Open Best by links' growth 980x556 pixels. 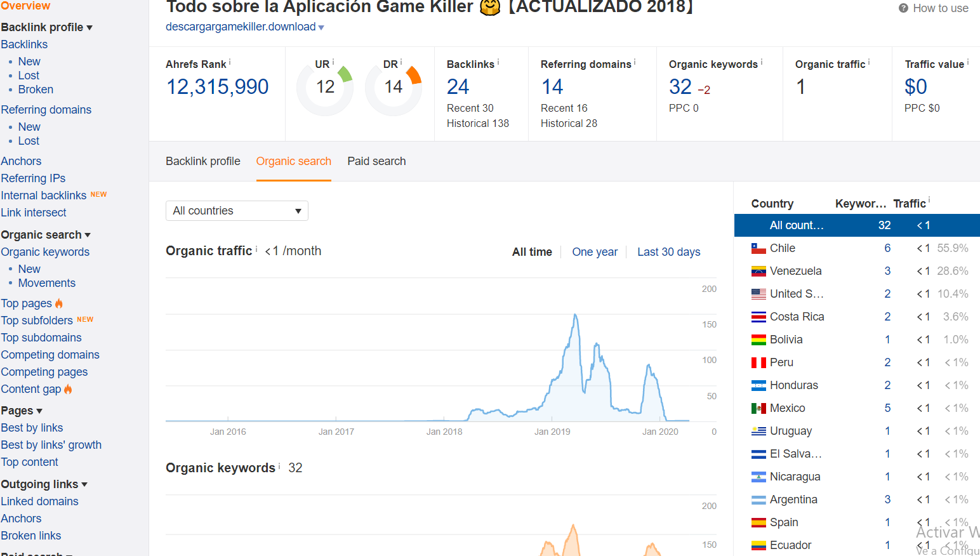point(51,445)
